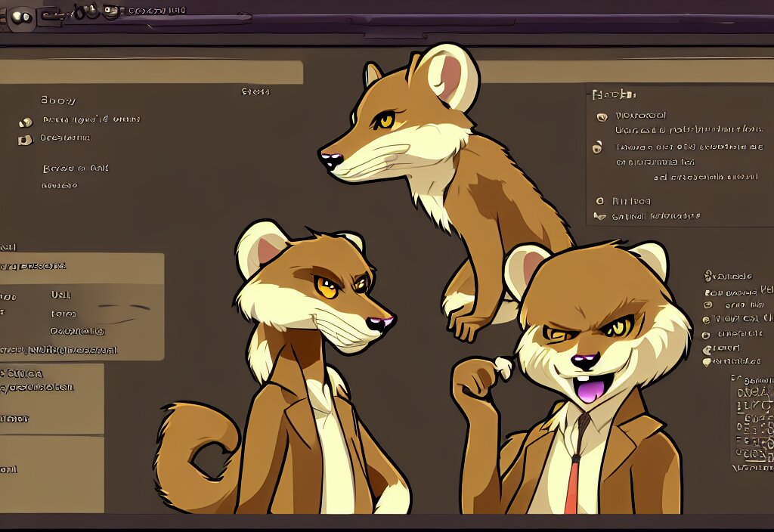774x532 pixels.
Task: Click the square icon below it in the upper-left list
Action: pos(25,140)
